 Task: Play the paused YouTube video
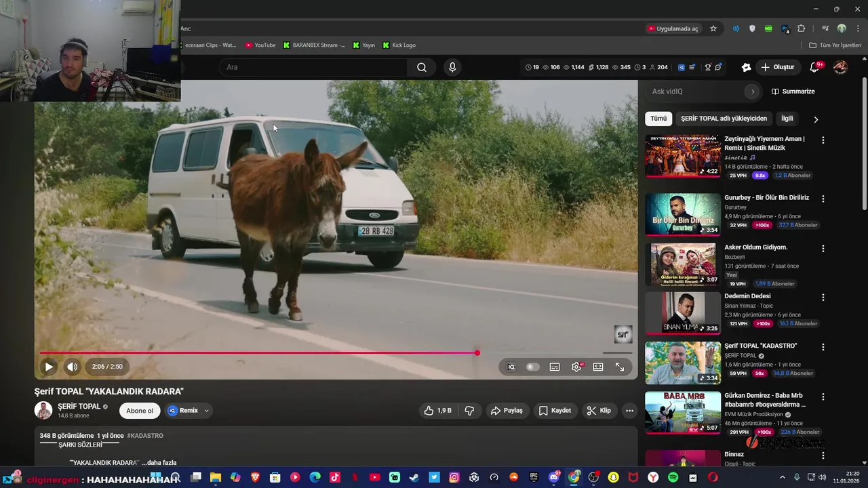pos(49,367)
